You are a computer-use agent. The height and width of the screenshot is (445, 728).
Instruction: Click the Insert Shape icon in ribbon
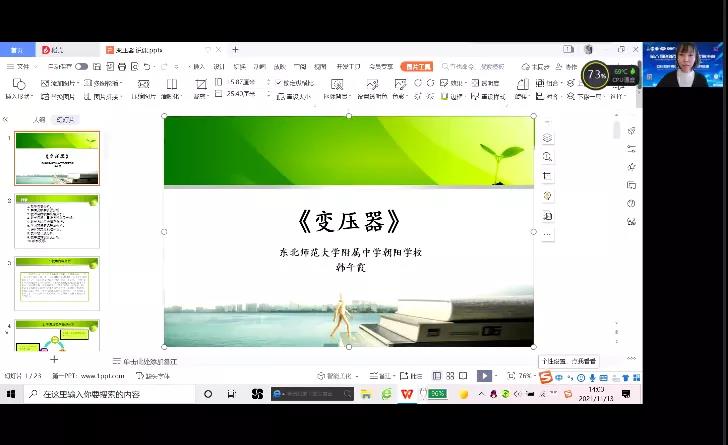(x=19, y=84)
